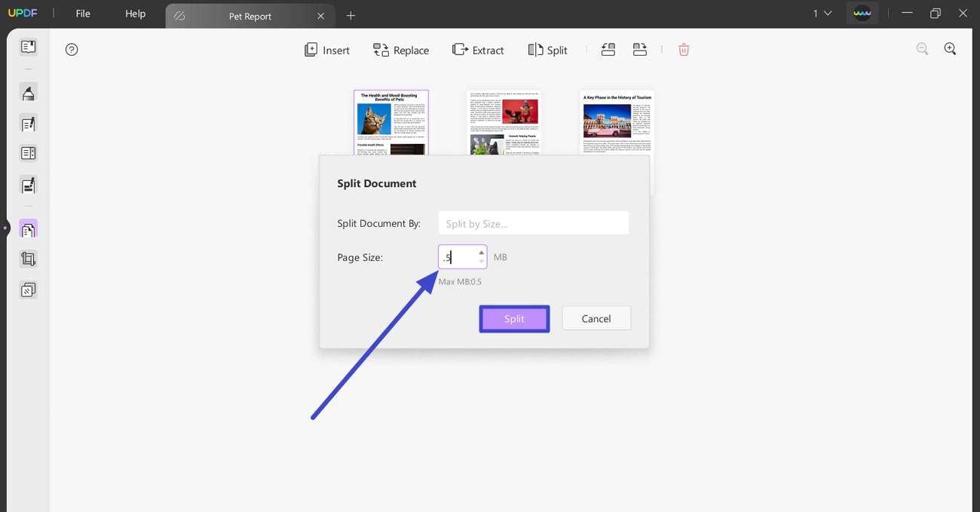Select the Crop pages tool
This screenshot has height=512, width=980.
[28, 259]
